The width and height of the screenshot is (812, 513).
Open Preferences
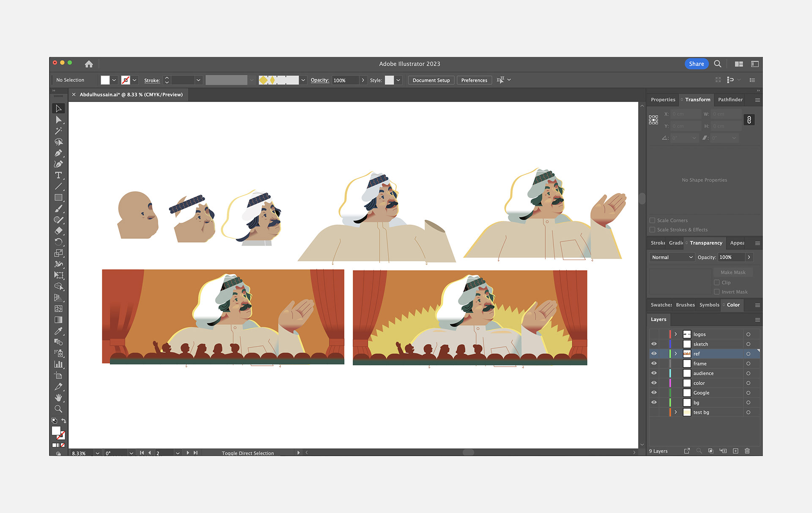pyautogui.click(x=474, y=80)
